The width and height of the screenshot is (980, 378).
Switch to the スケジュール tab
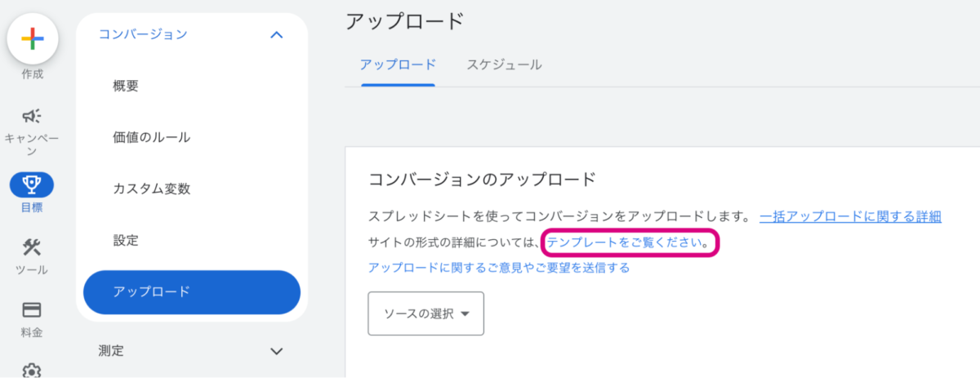tap(504, 64)
